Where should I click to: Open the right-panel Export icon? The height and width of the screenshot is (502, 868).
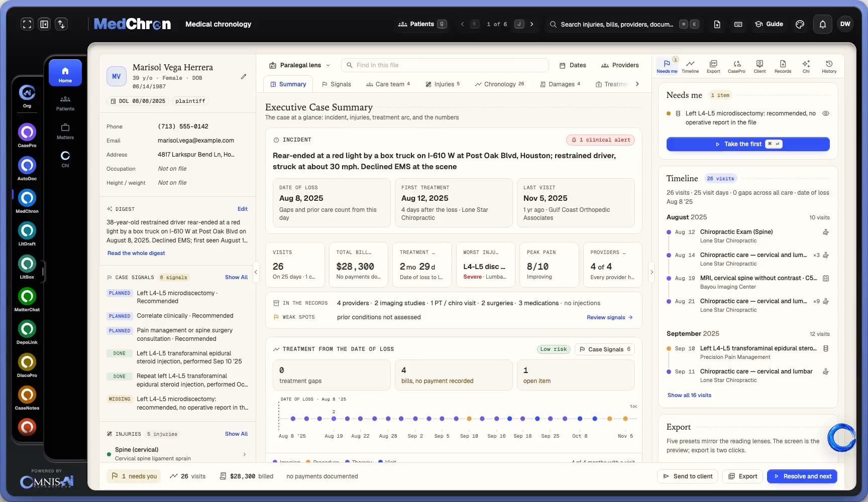coord(713,66)
